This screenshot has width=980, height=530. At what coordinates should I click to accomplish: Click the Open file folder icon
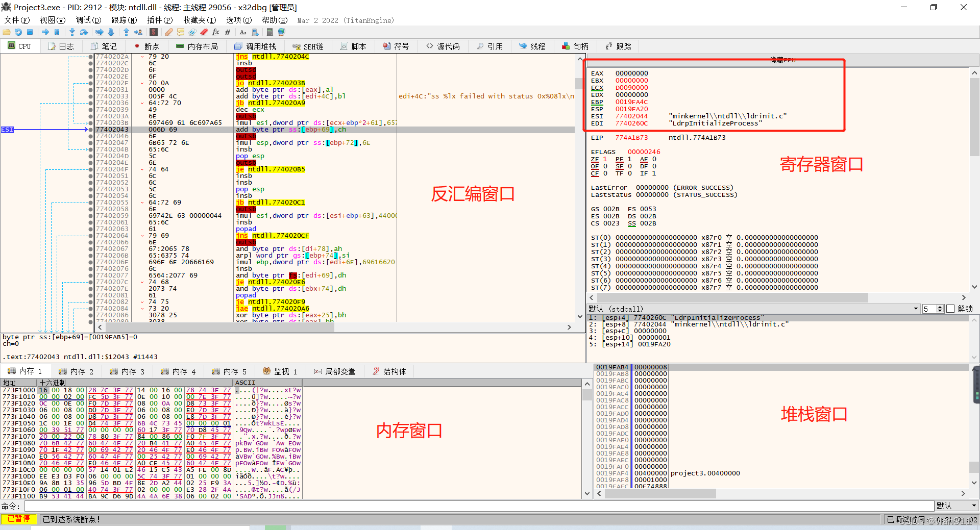point(7,32)
